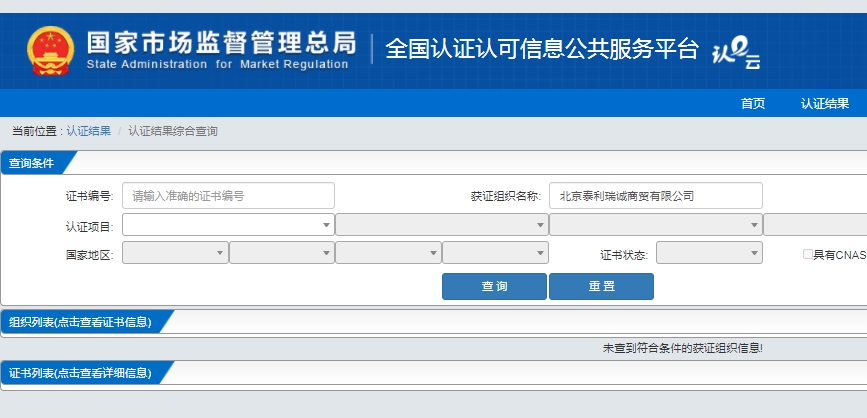Image resolution: width=867 pixels, height=418 pixels.
Task: Click the 证书状态 label
Action: [x=624, y=255]
